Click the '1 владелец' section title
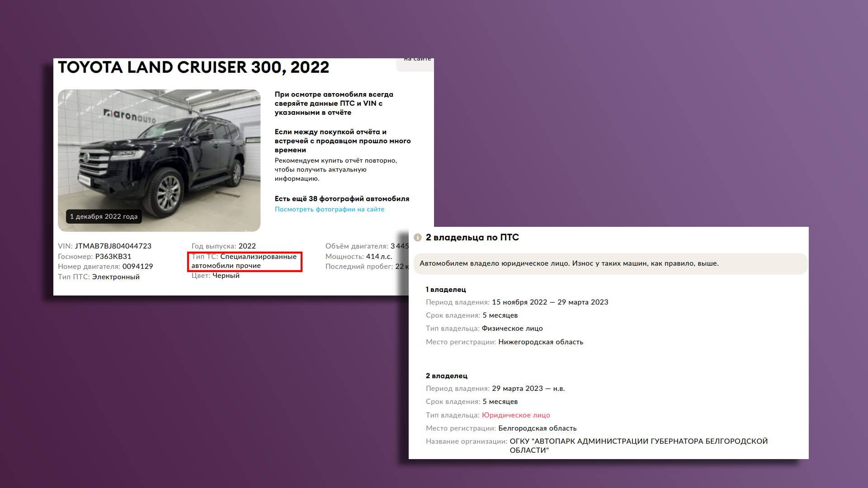Screen dimensions: 868x488 445,290
